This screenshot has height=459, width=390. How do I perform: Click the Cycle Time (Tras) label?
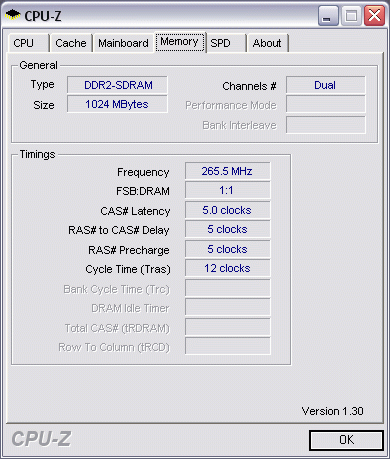click(128, 269)
